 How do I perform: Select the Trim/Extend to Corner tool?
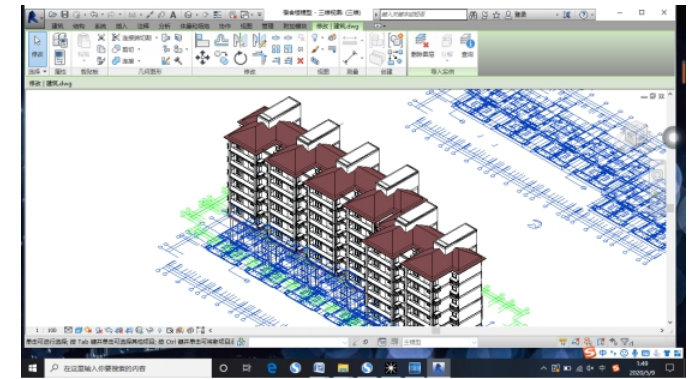coord(259,58)
